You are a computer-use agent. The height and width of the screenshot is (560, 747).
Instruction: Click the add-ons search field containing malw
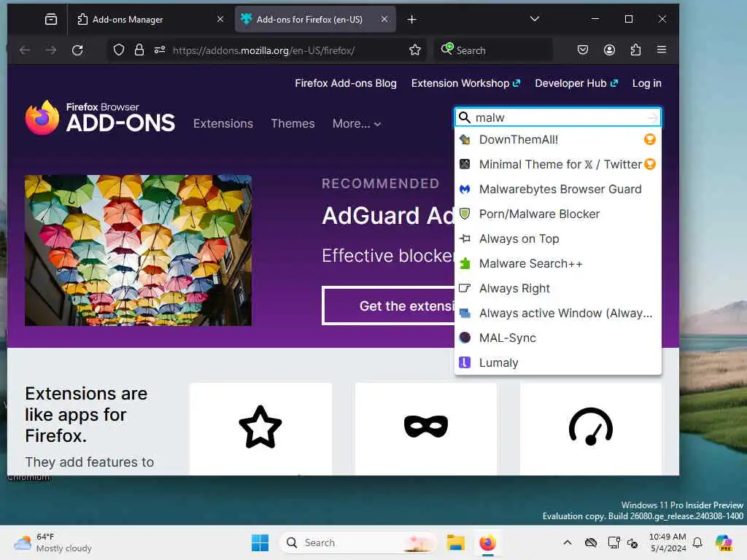pos(558,117)
